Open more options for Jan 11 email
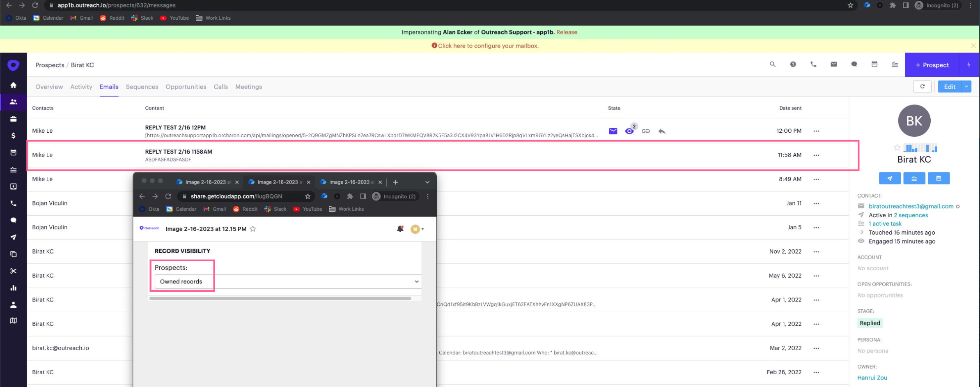 tap(816, 203)
